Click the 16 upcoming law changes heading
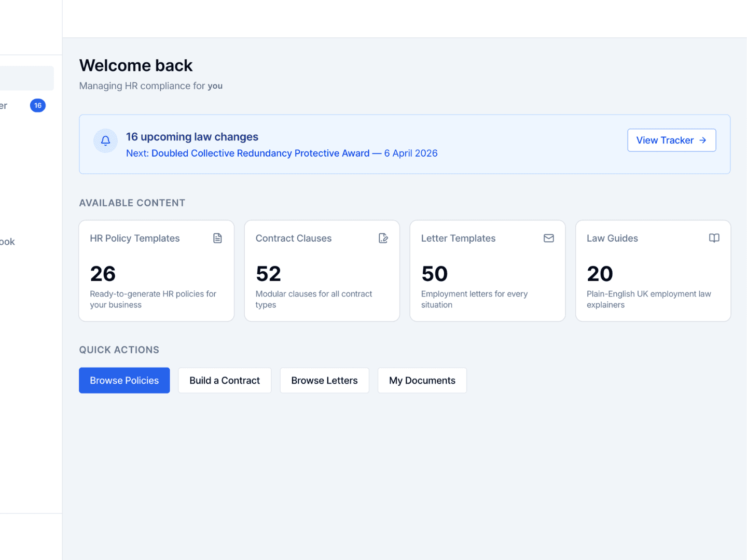This screenshot has width=747, height=560. 192,136
